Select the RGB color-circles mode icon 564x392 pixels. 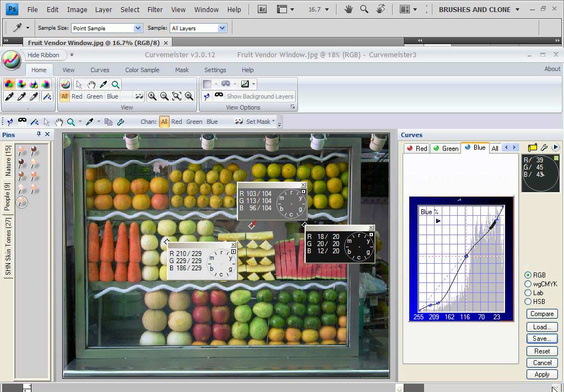pos(9,84)
